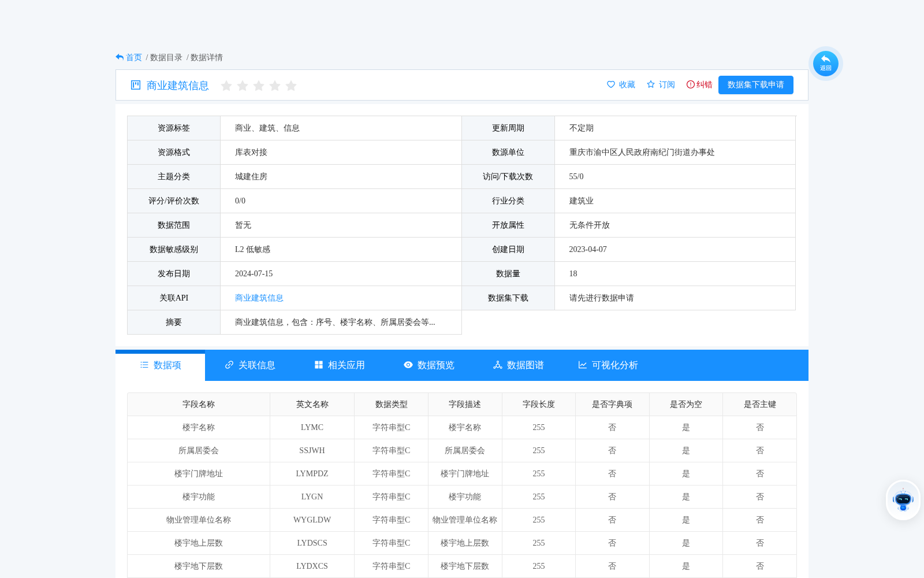Image resolution: width=924 pixels, height=578 pixels.
Task: Click the LYMPDZ cell
Action: pyautogui.click(x=312, y=473)
